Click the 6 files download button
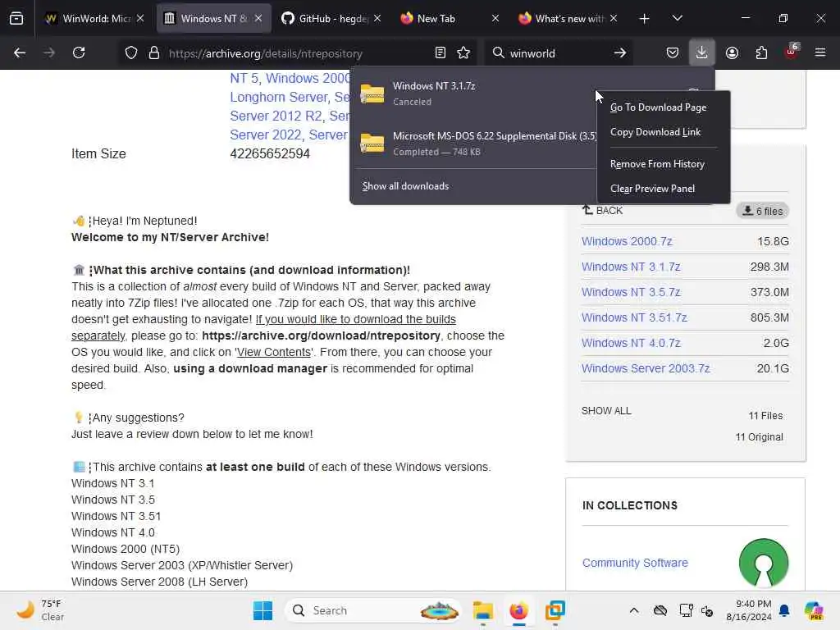The image size is (840, 630). tap(762, 211)
